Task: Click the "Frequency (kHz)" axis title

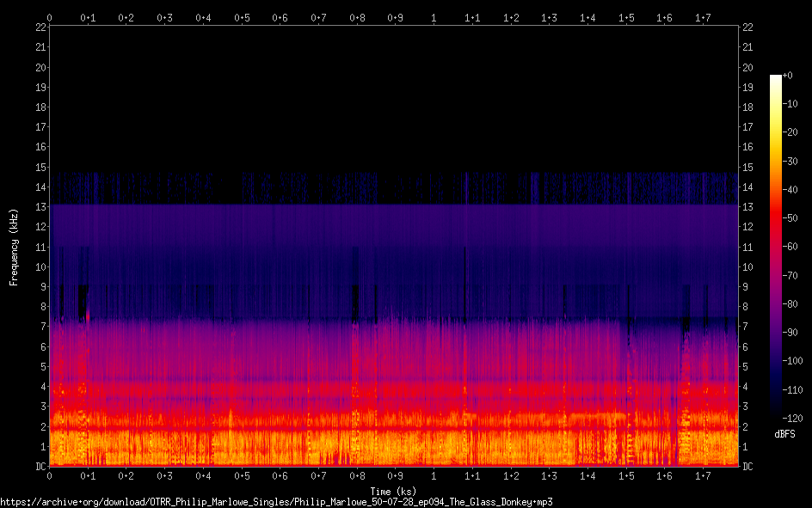Action: [x=14, y=247]
